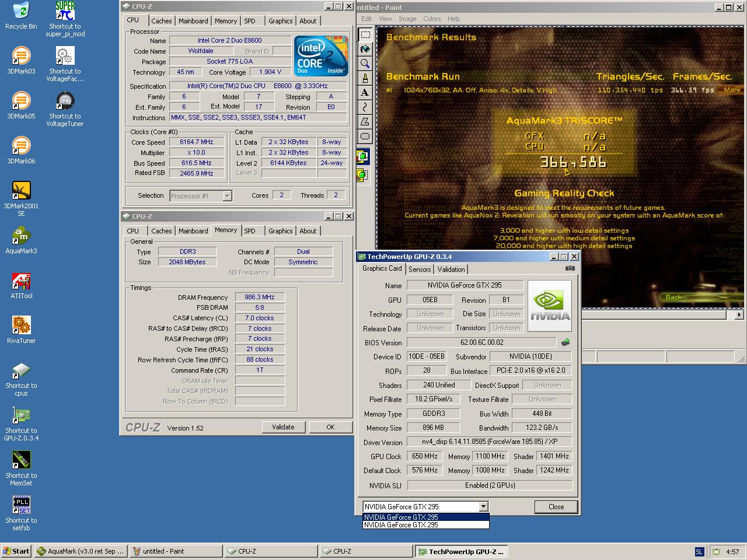The image size is (747, 560).
Task: Select the Magnifier tool in Paint
Action: (x=365, y=64)
